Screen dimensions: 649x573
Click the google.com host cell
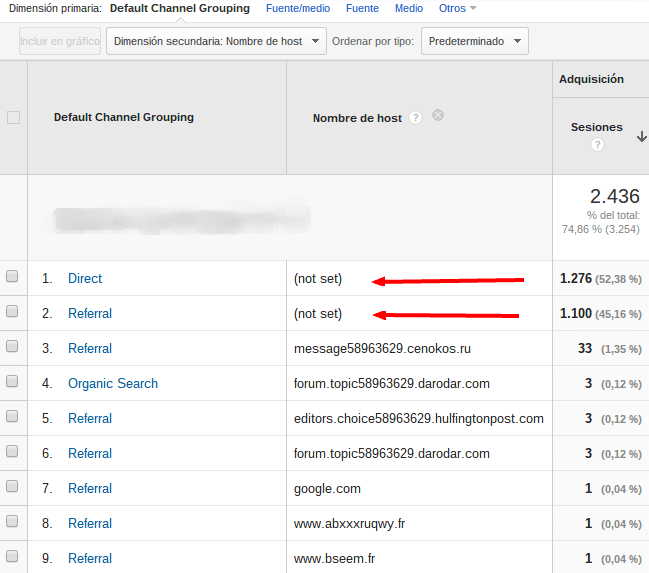click(x=327, y=489)
